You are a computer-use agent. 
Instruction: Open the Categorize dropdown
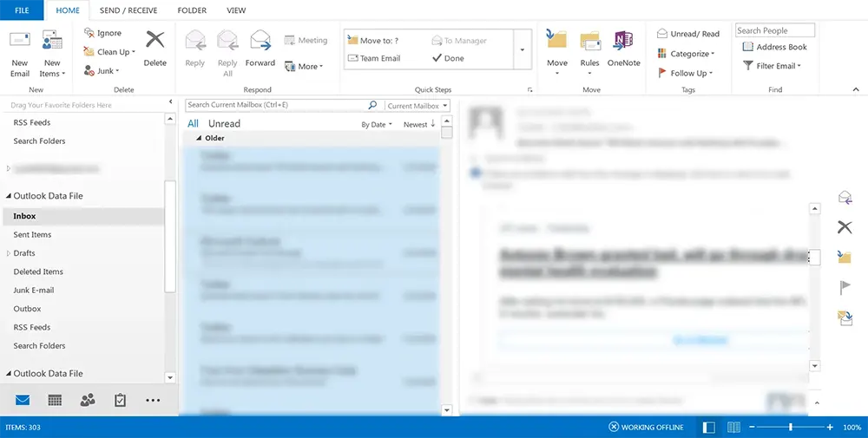[686, 54]
